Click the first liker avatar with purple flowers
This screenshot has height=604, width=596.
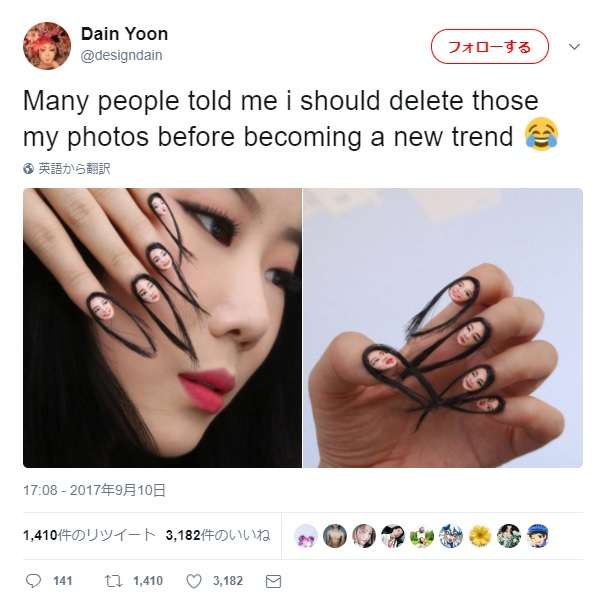pyautogui.click(x=306, y=536)
